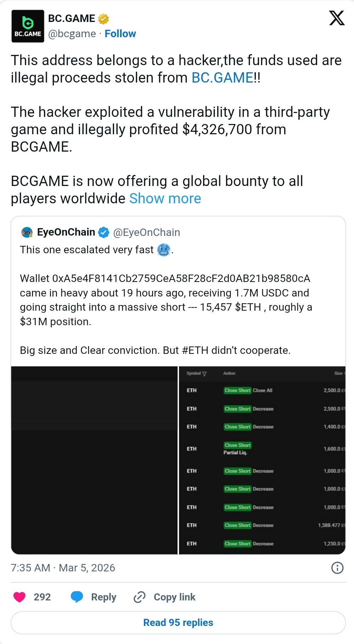Open EyeOnChain profile via avatar

pyautogui.click(x=26, y=232)
